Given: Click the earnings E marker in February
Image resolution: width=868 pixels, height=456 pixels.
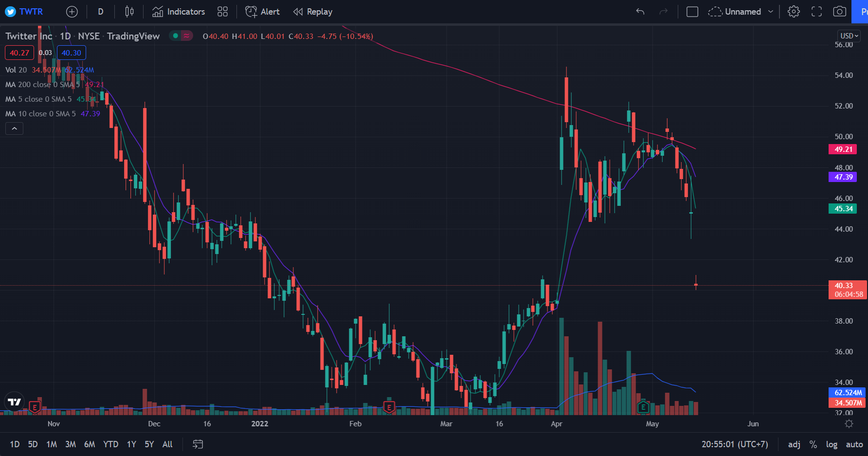Looking at the screenshot, I should 389,407.
